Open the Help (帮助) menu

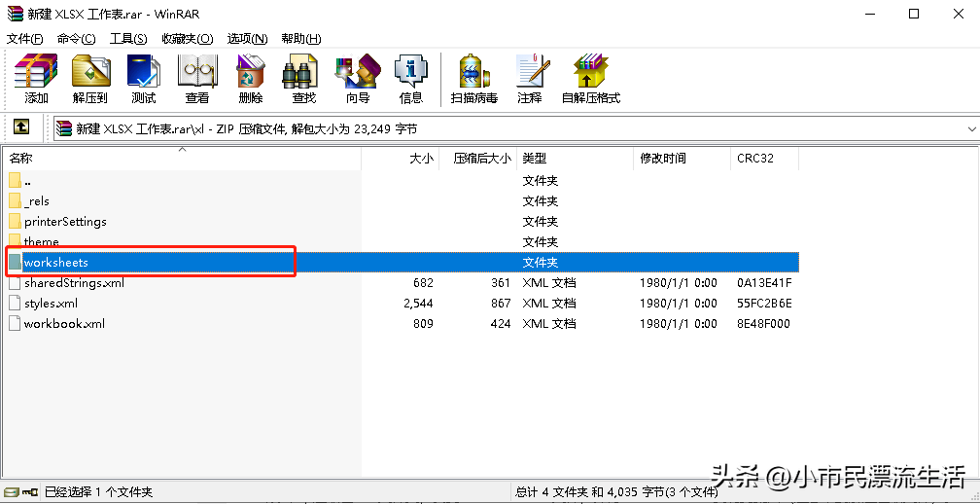point(301,39)
